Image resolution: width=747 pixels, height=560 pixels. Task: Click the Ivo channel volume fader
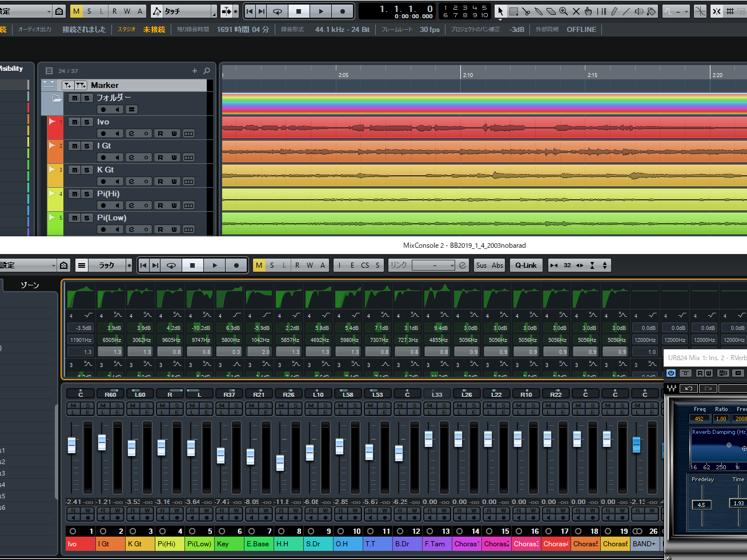coord(72,445)
